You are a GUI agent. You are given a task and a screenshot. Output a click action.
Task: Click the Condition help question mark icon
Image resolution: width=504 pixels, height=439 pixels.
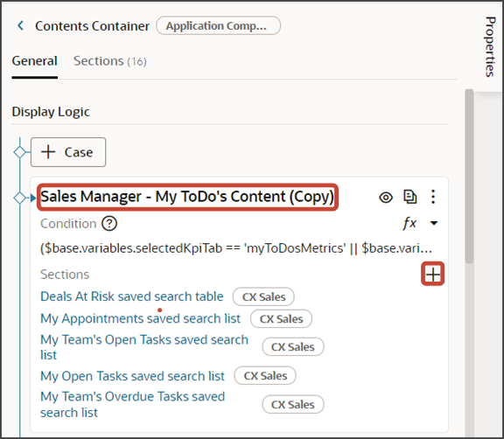pos(109,223)
